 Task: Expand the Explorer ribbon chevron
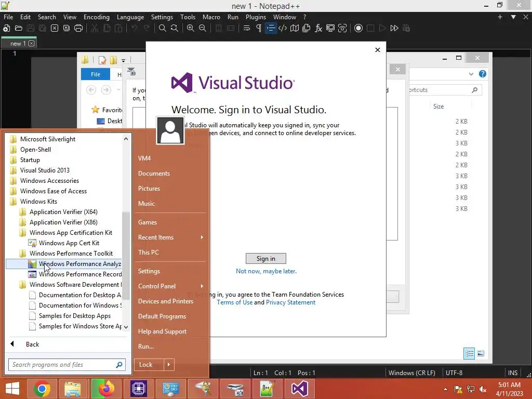471,74
